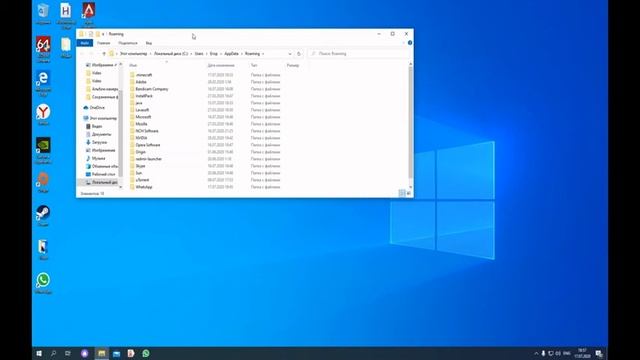Open the action center notification icon
The image size is (640, 360).
coord(599,353)
